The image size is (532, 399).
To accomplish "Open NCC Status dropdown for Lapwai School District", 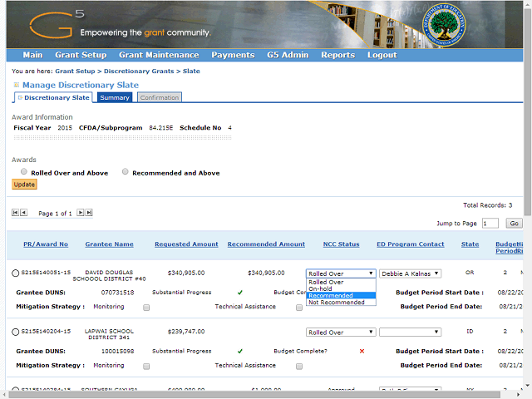I will pyautogui.click(x=341, y=332).
